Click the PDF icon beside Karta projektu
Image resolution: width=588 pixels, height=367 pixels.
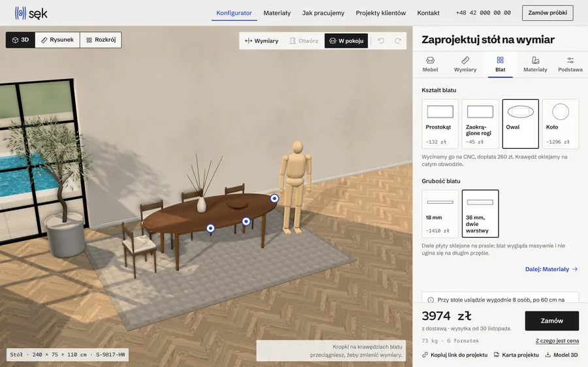pyautogui.click(x=497, y=355)
